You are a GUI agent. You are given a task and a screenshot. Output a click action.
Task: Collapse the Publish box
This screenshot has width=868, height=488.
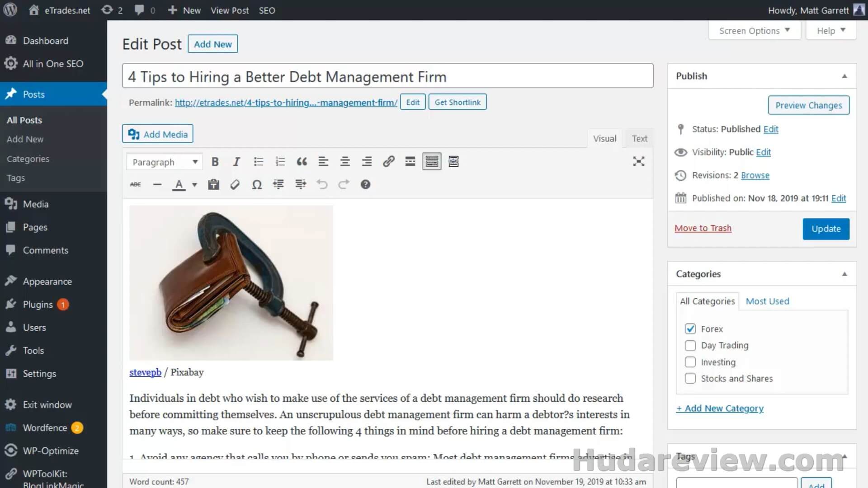[844, 76]
